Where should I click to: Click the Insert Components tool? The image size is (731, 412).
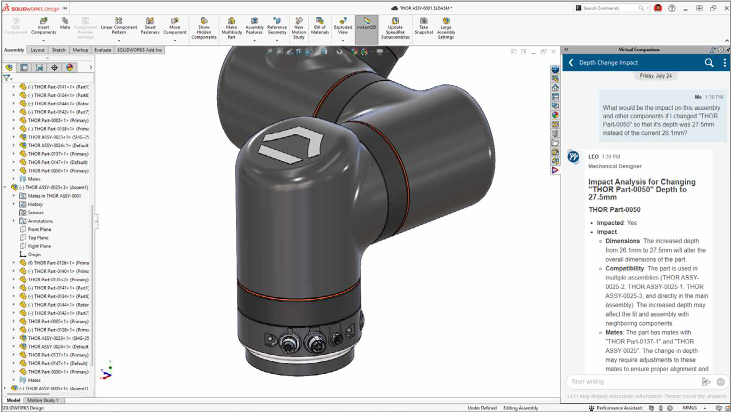(x=43, y=26)
